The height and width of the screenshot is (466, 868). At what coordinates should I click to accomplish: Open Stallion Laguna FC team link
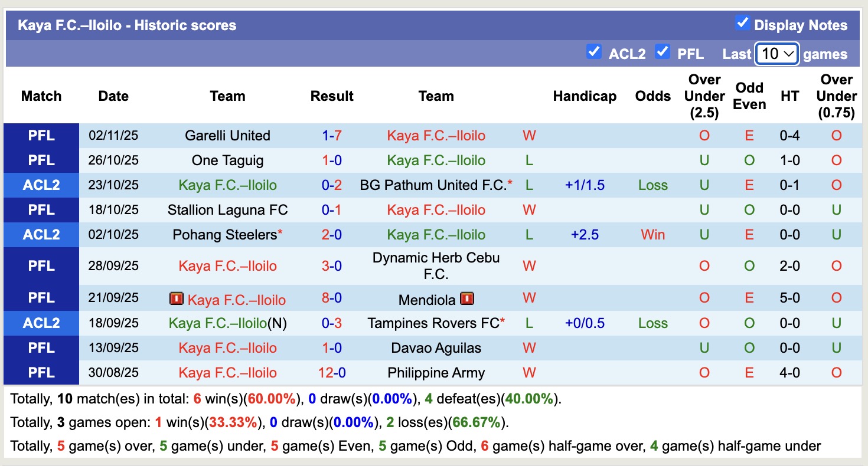point(227,210)
